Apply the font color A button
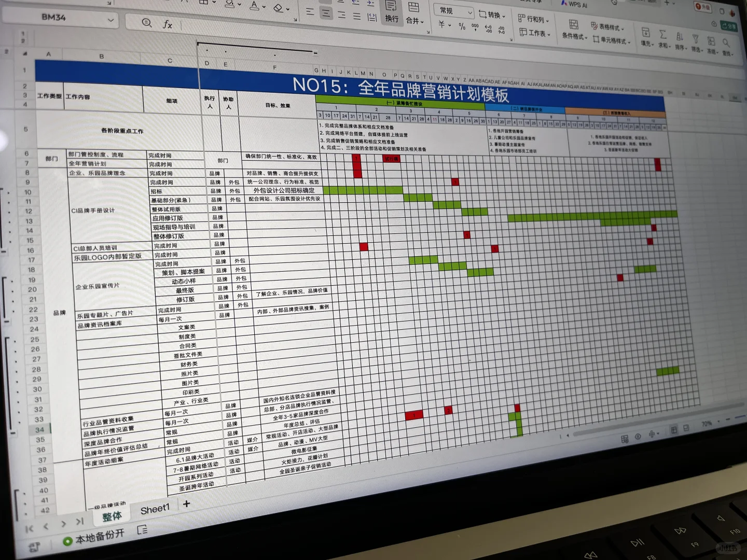The width and height of the screenshot is (747, 560). [254, 5]
